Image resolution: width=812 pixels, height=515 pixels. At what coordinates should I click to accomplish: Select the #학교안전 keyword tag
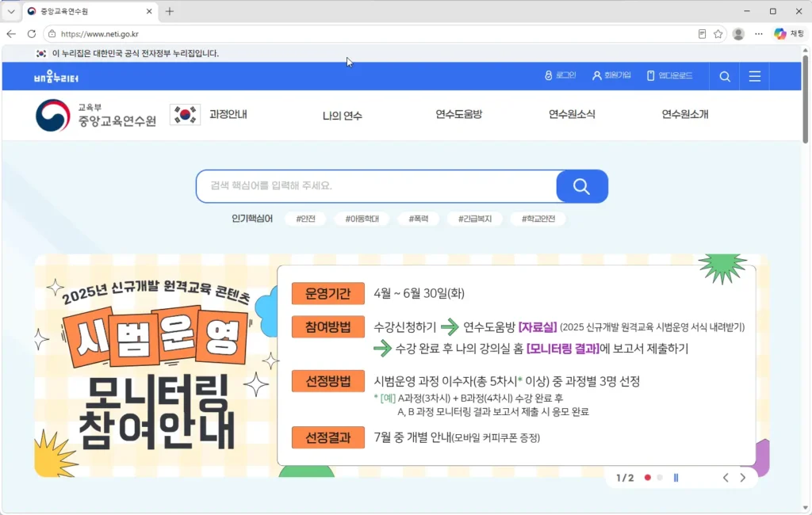[x=538, y=219]
